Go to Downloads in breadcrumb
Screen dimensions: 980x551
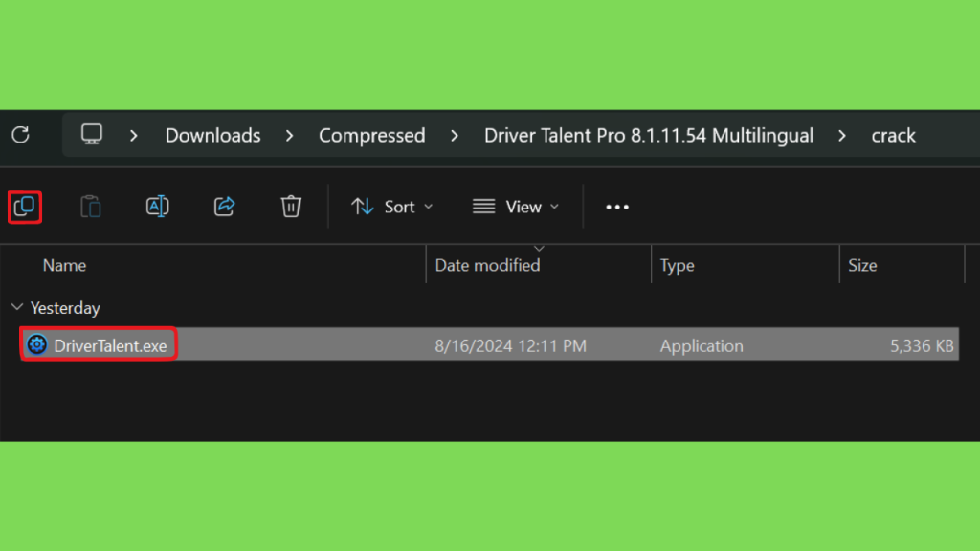tap(212, 136)
